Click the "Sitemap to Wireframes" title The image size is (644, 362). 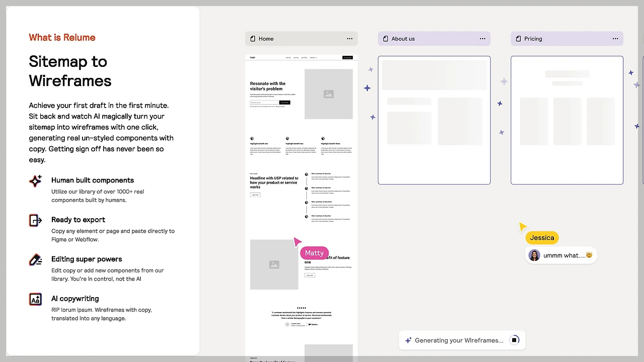[70, 71]
